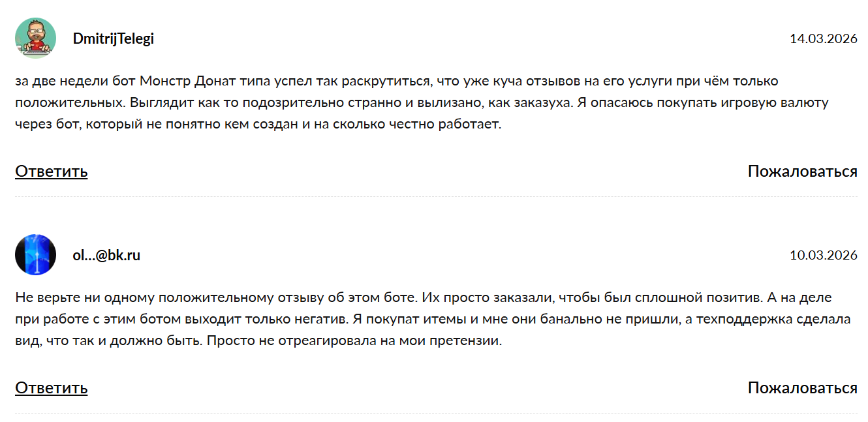Open the ol...@bk.ru username

click(106, 255)
